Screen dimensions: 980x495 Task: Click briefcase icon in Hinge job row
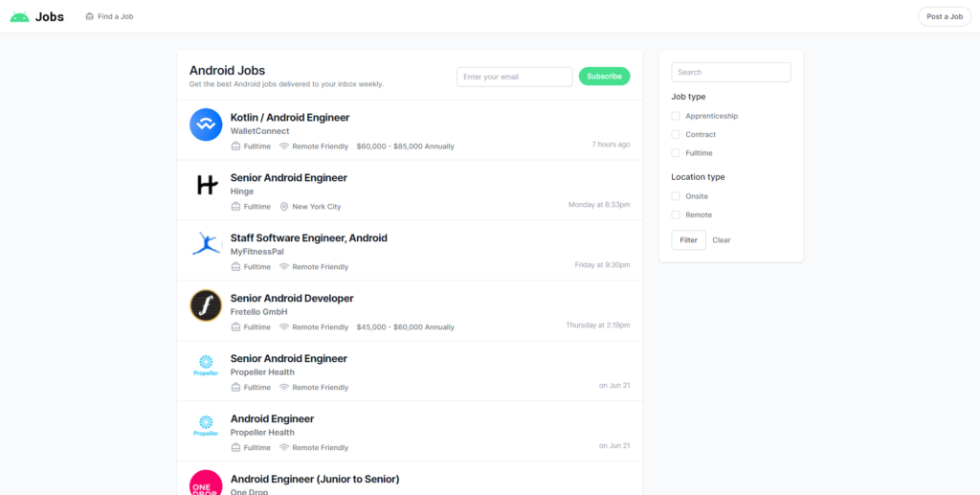point(235,206)
